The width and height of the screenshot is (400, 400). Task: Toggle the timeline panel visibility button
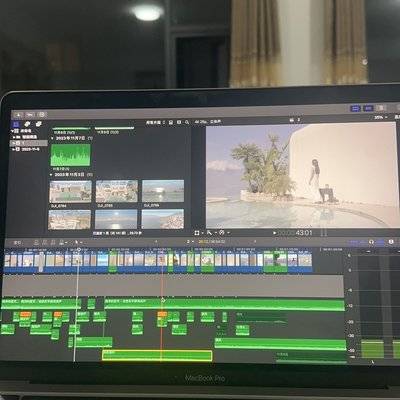368,108
